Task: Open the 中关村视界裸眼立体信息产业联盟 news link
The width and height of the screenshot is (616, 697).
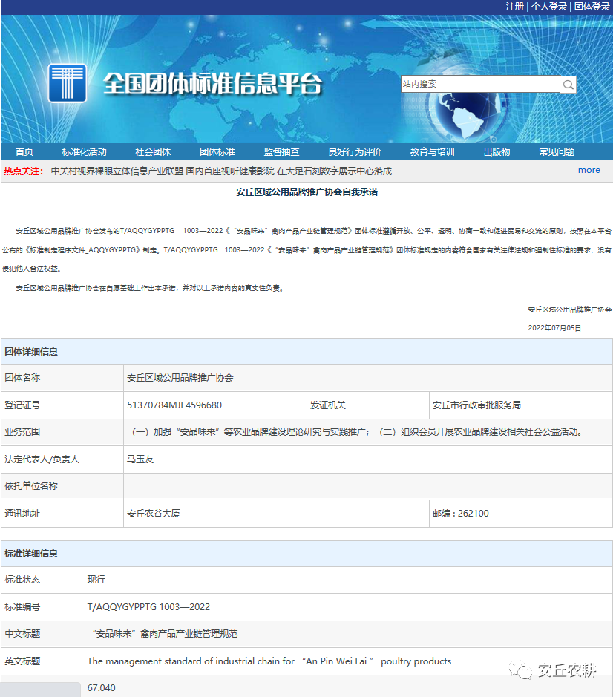Action: coord(117,171)
